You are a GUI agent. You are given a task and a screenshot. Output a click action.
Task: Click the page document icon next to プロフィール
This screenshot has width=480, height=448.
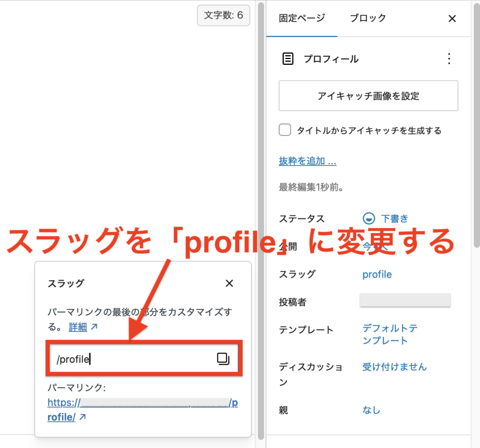(288, 59)
